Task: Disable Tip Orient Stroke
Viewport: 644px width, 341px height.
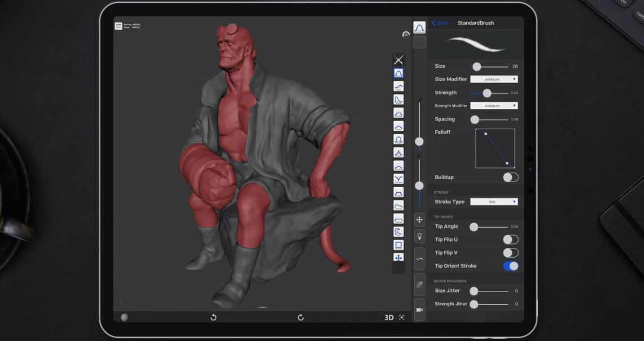Action: (x=511, y=266)
